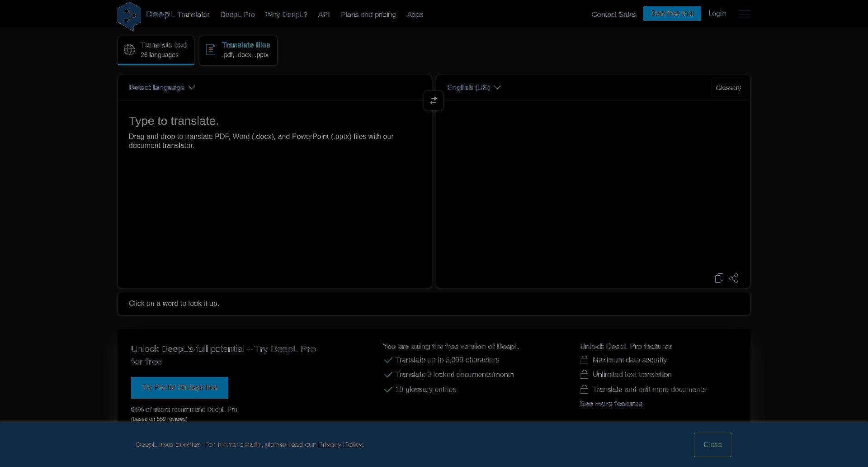Click the Login link
This screenshot has width=868, height=467.
(x=717, y=14)
